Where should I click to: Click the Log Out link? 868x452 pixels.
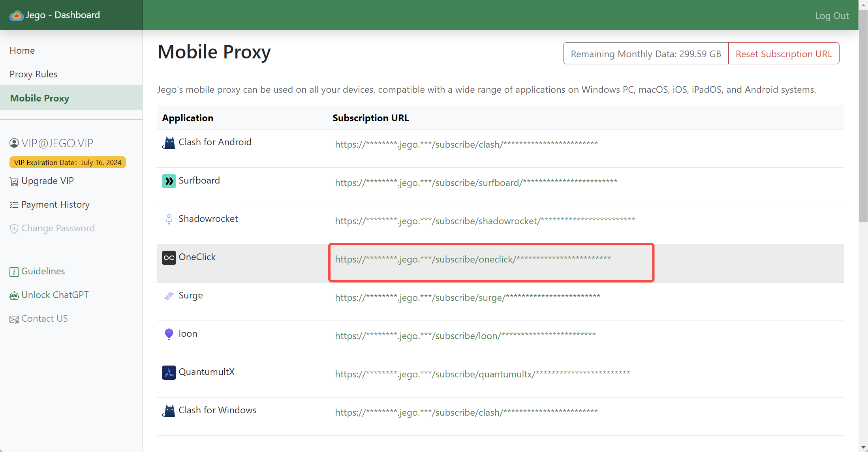pyautogui.click(x=832, y=15)
